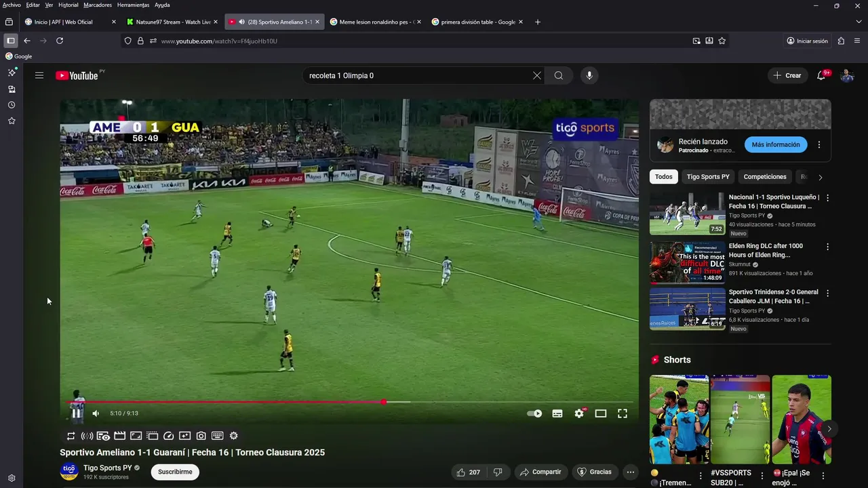Open Sportivo Trinidense 2-0 General Caballero title

point(774,296)
